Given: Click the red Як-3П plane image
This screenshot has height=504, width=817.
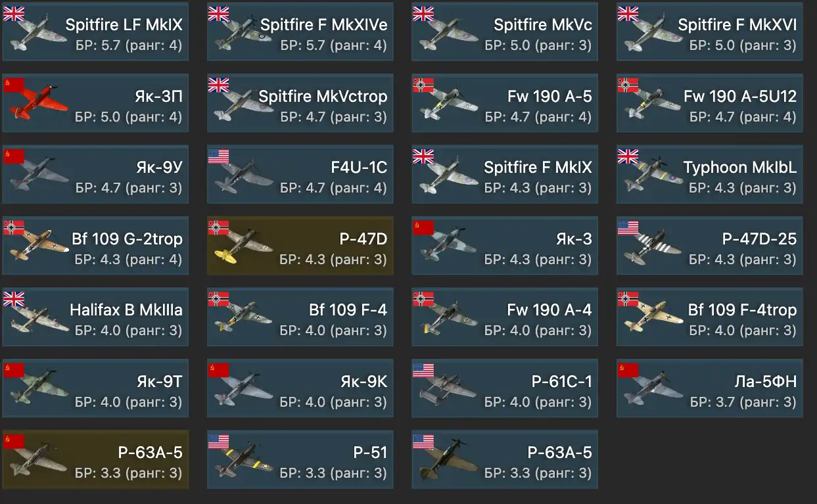Looking at the screenshot, I should point(39,105).
